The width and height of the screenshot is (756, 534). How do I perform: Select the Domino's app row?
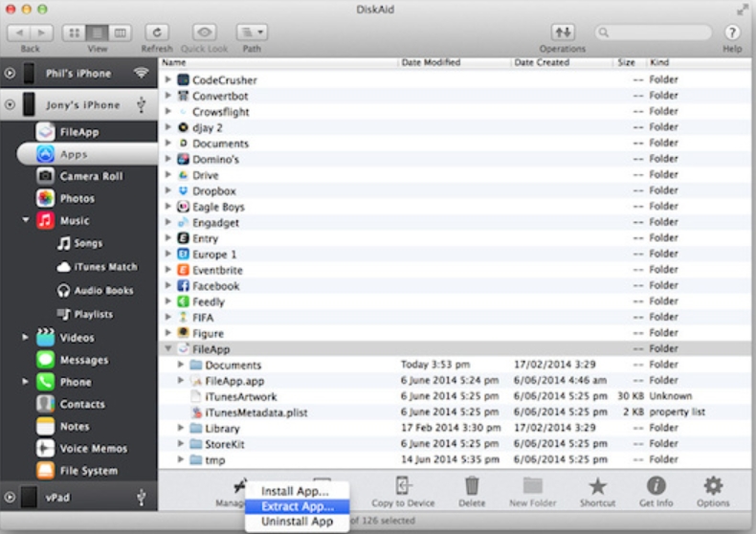click(455, 159)
